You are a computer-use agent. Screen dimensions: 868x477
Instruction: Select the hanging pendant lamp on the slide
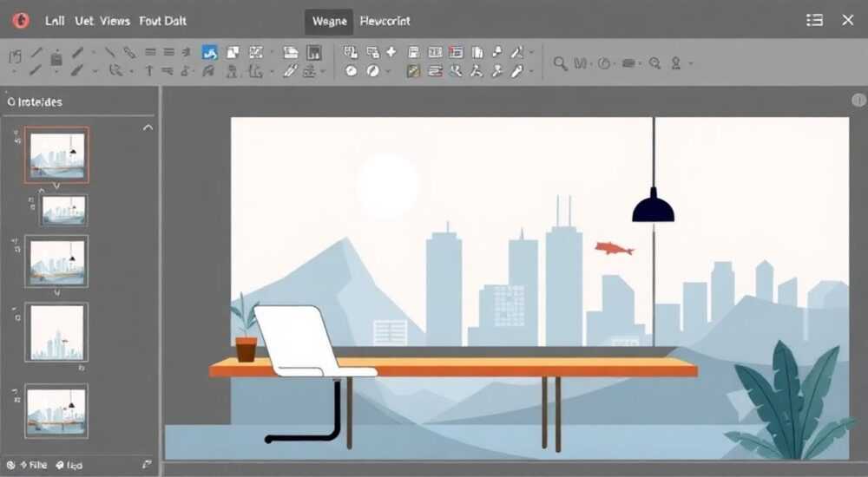point(654,206)
